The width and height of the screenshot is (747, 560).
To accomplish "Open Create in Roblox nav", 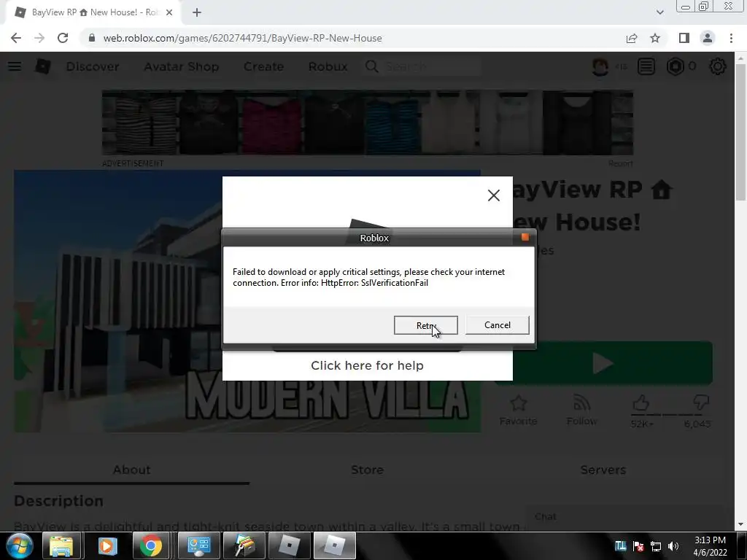I will point(263,66).
